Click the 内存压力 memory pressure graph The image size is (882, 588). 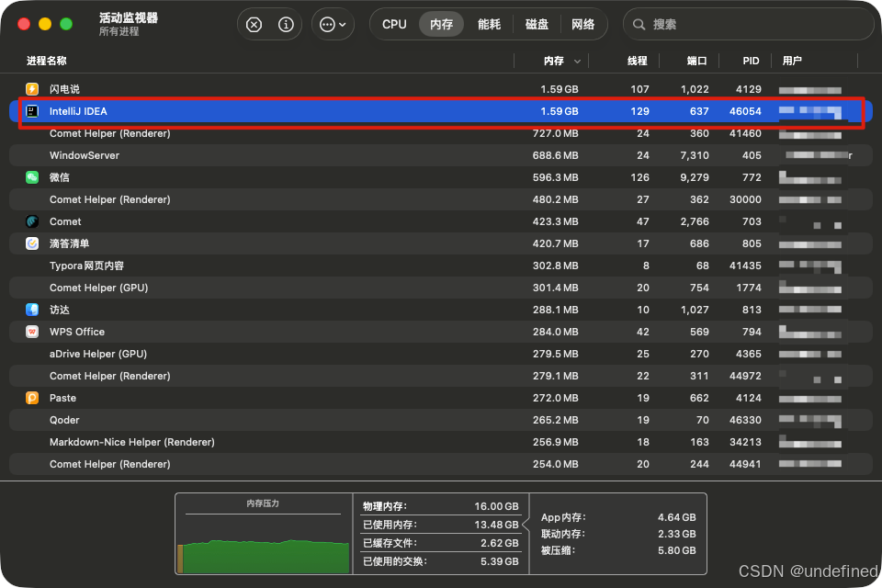tap(264, 534)
